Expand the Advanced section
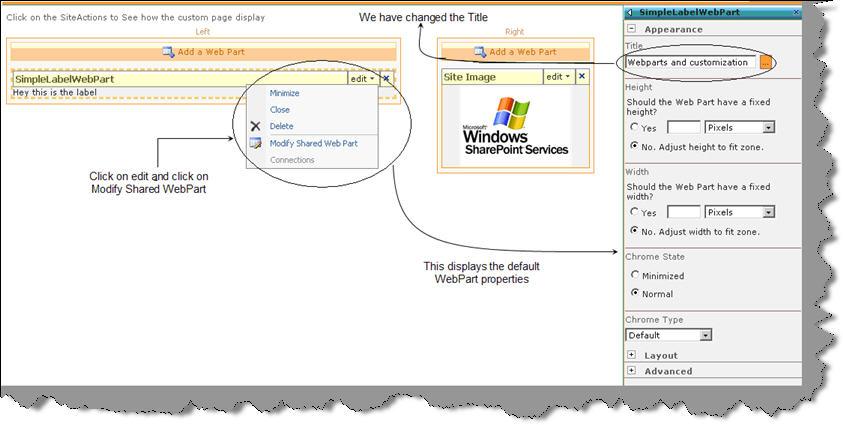 (x=632, y=371)
